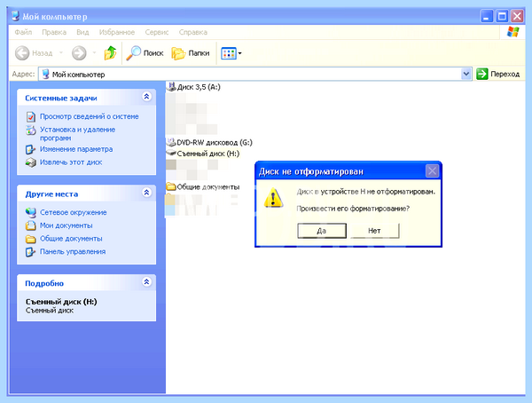This screenshot has height=403, width=532.
Task: Click the Да button in format dialog
Action: (x=322, y=231)
